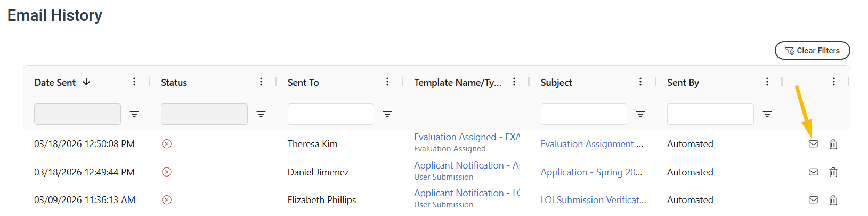Sort by Sent To column header

303,83
